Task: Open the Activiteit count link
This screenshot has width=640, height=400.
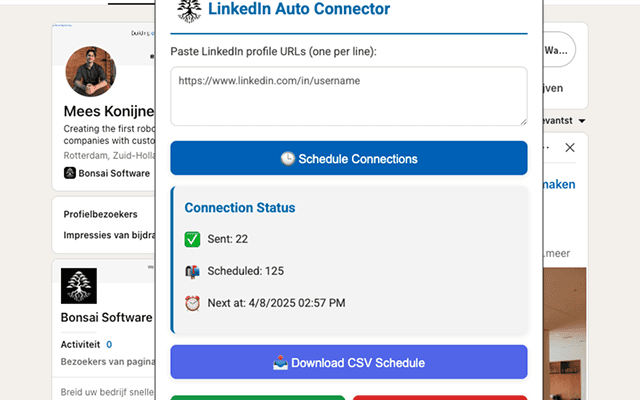Action: pos(109,344)
